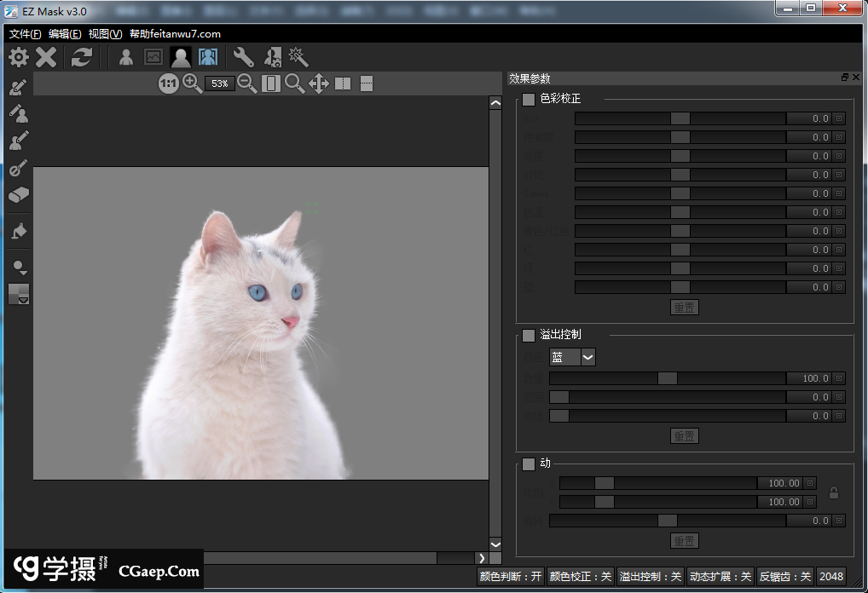Select the eraser tool in left toolbar
Viewport: 868px width, 593px height.
[x=19, y=195]
